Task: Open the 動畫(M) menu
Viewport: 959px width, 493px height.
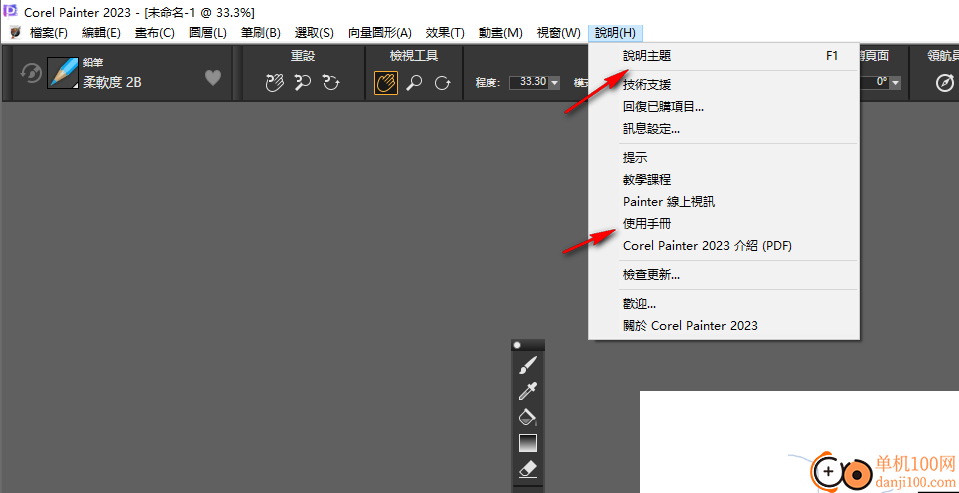Action: coord(501,33)
